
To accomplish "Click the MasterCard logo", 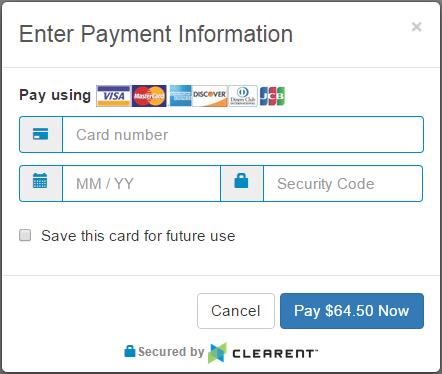I will click(x=149, y=96).
